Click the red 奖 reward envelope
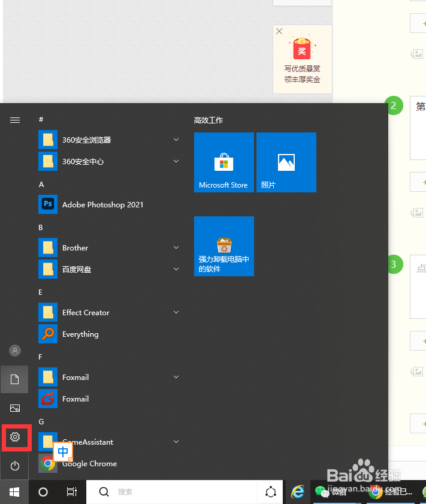This screenshot has height=504, width=426. tap(302, 49)
